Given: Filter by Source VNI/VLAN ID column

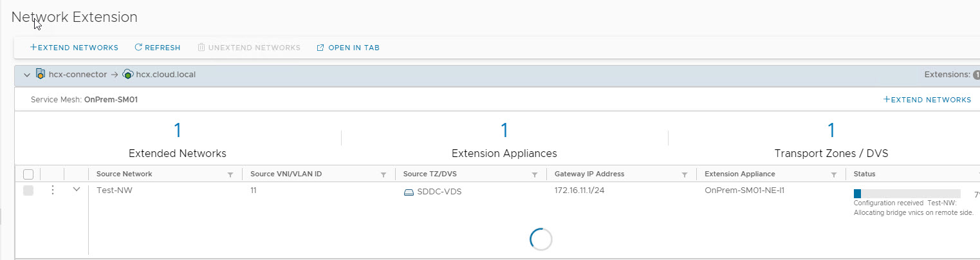Looking at the screenshot, I should [x=384, y=174].
